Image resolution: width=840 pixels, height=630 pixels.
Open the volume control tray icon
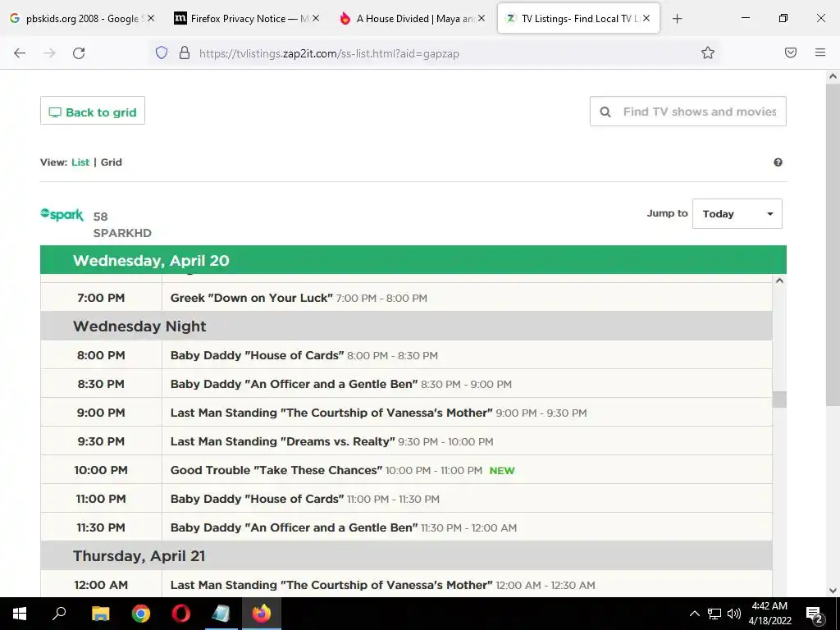[x=734, y=614]
